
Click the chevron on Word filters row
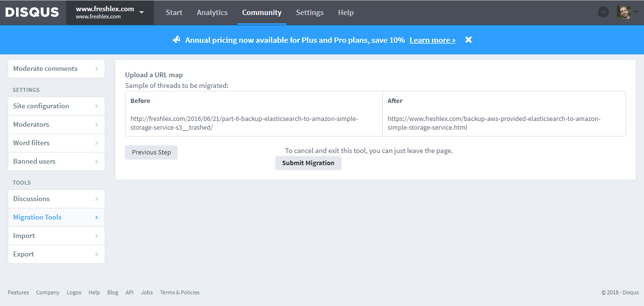click(x=97, y=143)
